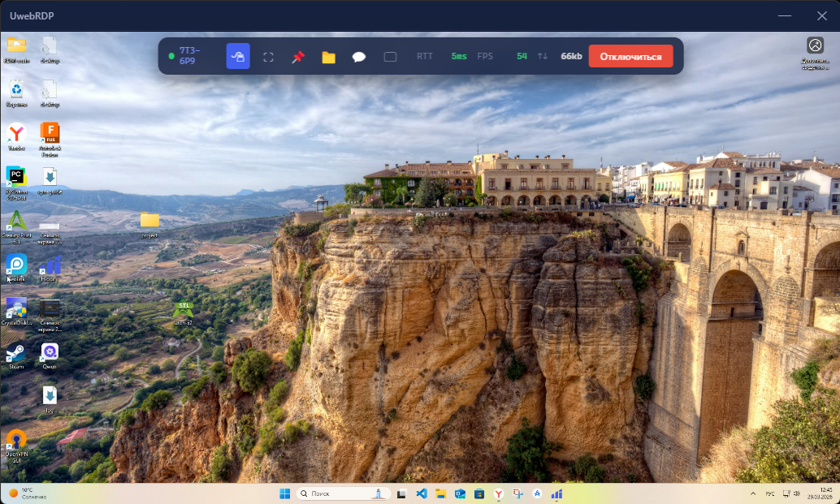
Task: Toggle fullscreen mode on the RDP toolbar
Action: click(x=269, y=56)
